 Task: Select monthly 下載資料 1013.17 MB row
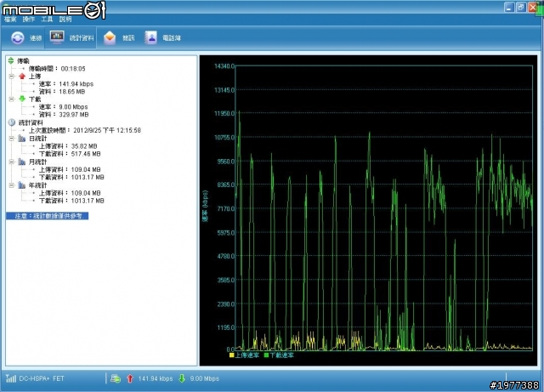tap(71, 177)
